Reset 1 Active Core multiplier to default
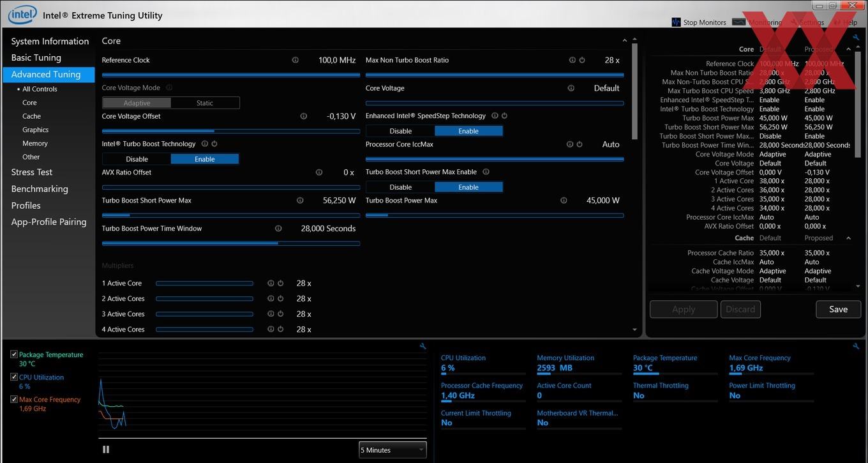Viewport: 868px width, 463px height. coord(280,283)
